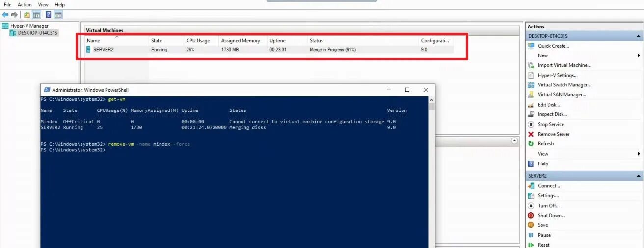Viewport: 644px width, 248px height.
Task: Click Virtual SAN Manager icon
Action: click(x=531, y=95)
